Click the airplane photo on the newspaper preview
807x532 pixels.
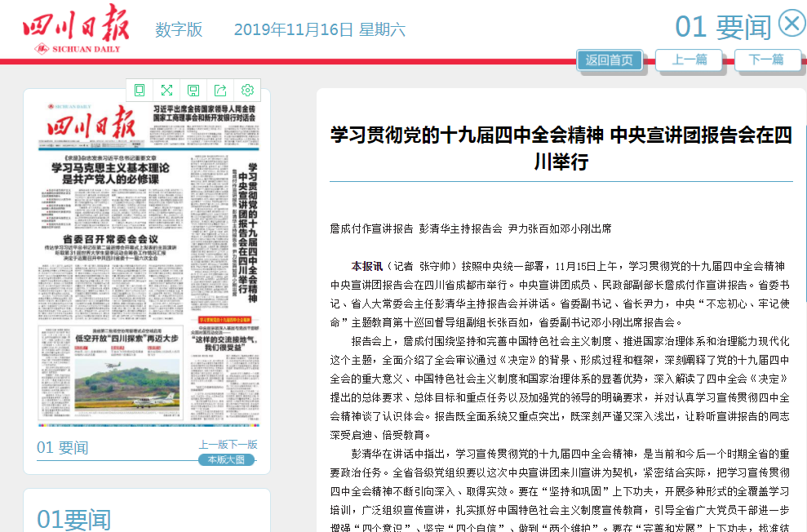(x=127, y=383)
